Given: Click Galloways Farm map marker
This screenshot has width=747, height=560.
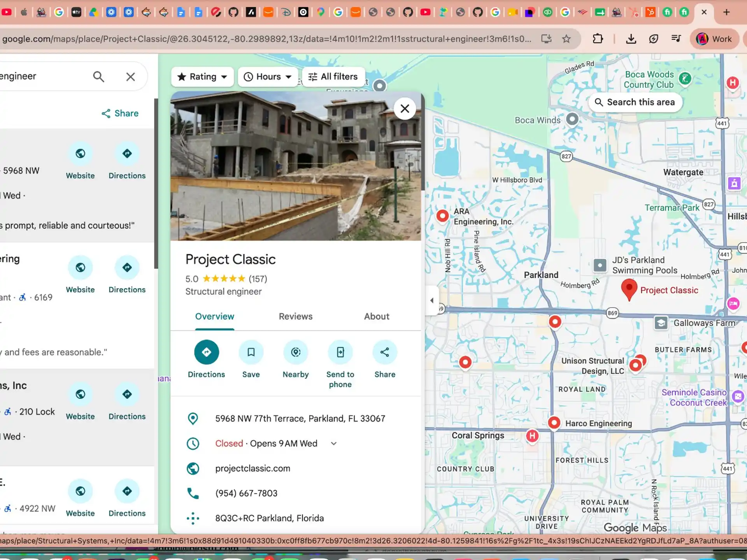Looking at the screenshot, I should click(x=661, y=323).
